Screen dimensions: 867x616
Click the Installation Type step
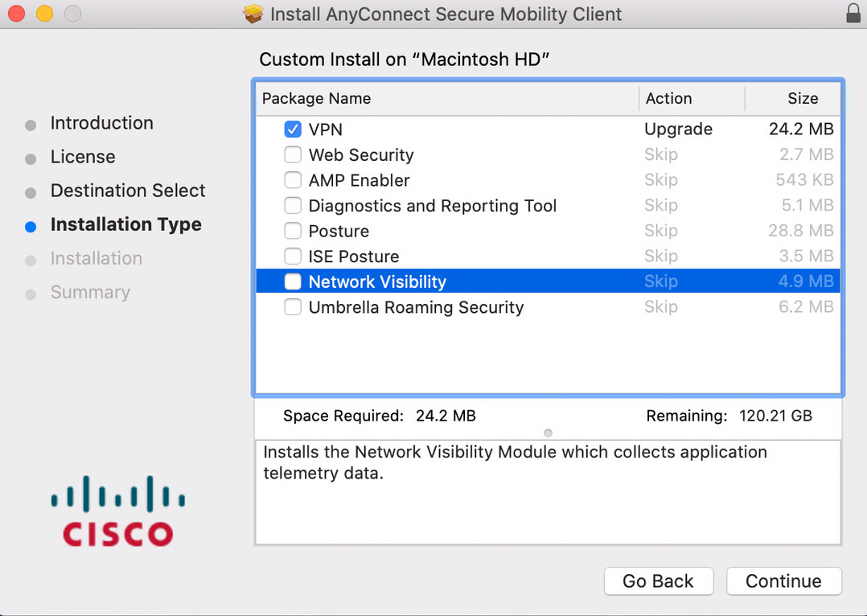[126, 224]
